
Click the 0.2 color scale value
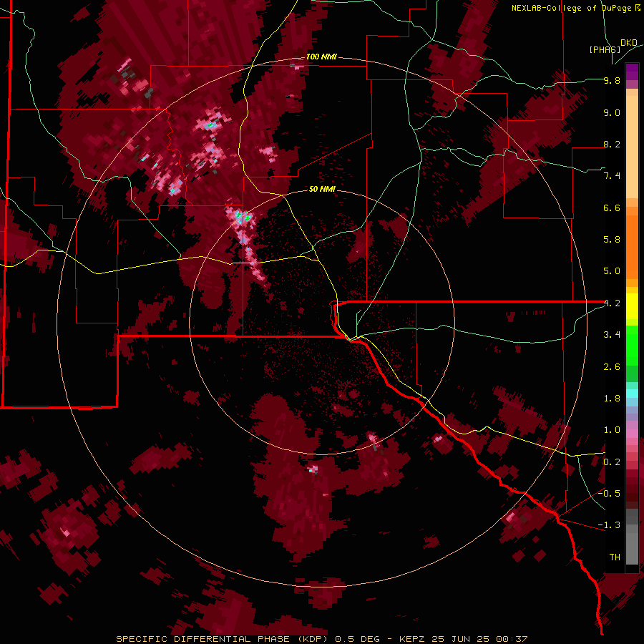coord(612,462)
